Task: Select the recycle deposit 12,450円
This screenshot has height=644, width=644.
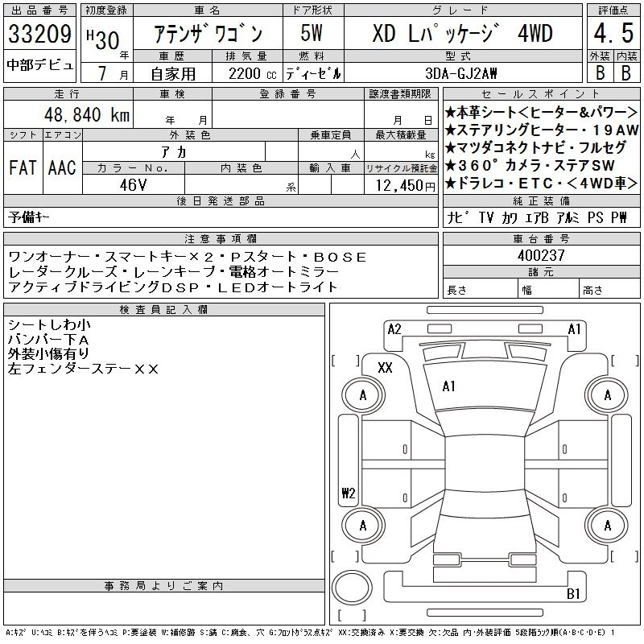Action: click(406, 185)
